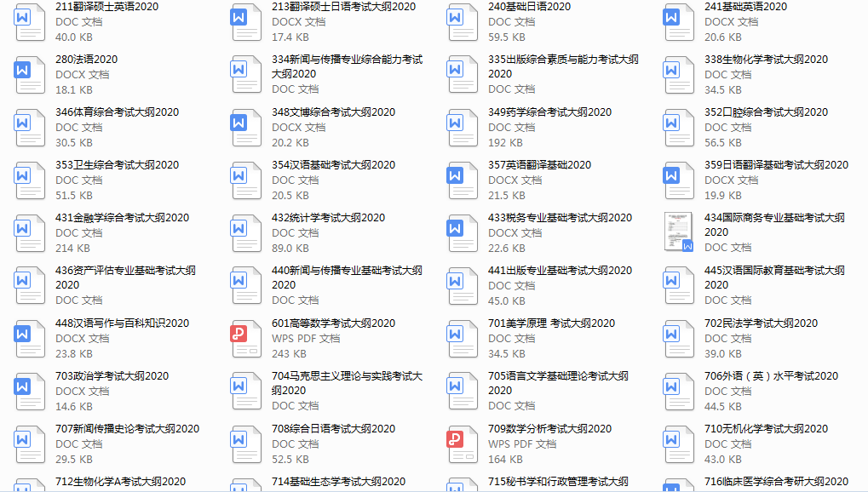Screen dimensions: 868x492
Task: Click the file name 440新闻与传播专业基础考试大纲
Action: coord(347,271)
